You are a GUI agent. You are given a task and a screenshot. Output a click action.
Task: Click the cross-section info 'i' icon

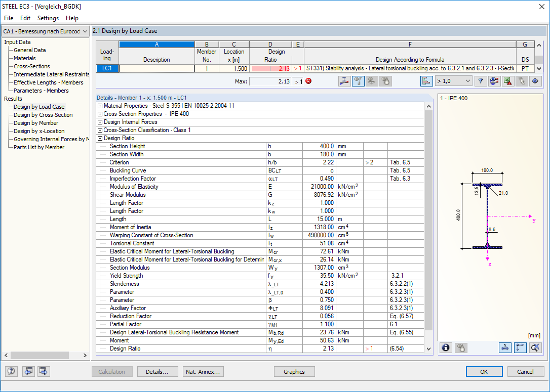(x=446, y=347)
